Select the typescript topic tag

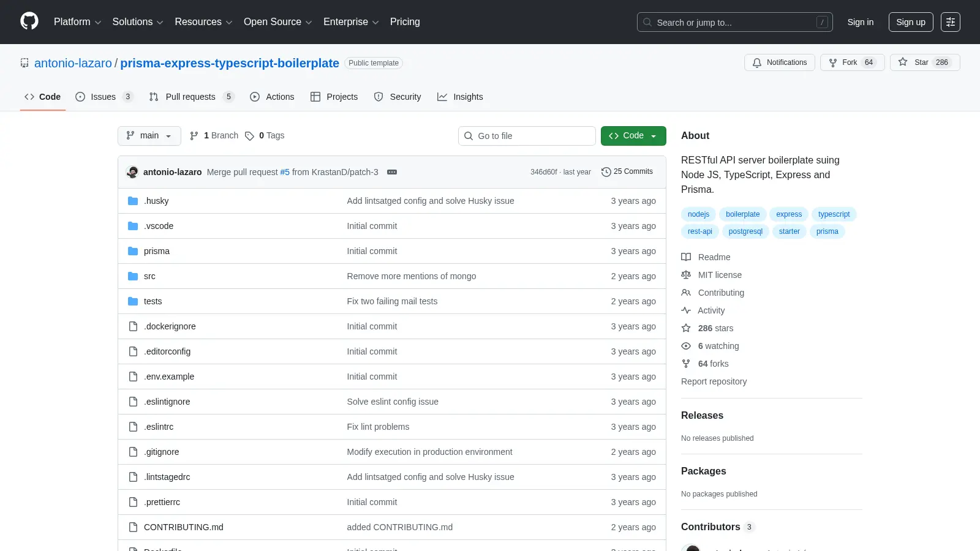click(x=834, y=214)
